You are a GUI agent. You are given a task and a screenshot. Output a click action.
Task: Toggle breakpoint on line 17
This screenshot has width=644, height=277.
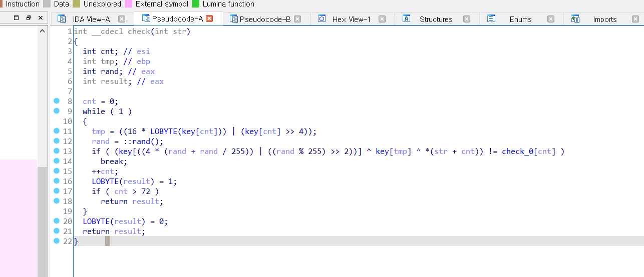pyautogui.click(x=57, y=191)
